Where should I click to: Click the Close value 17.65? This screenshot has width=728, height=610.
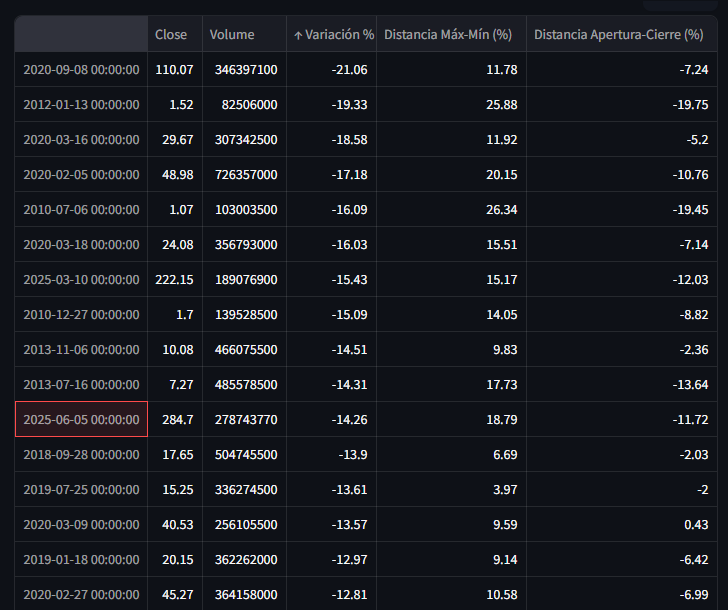(175, 454)
